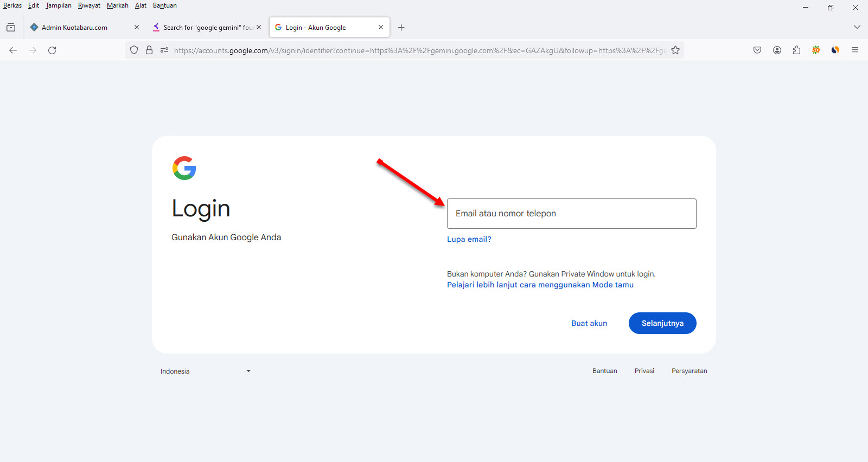Open the Markah menu
Viewport: 868px width, 462px height.
tap(117, 5)
